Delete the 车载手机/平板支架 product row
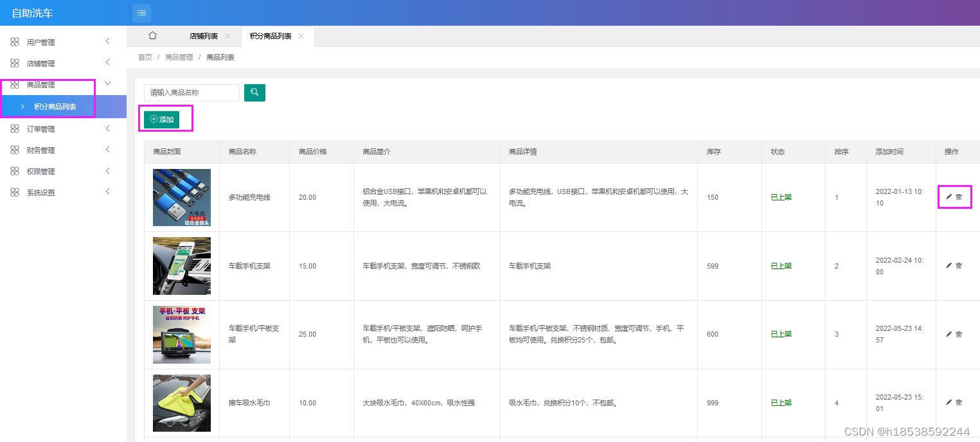 pos(959,334)
